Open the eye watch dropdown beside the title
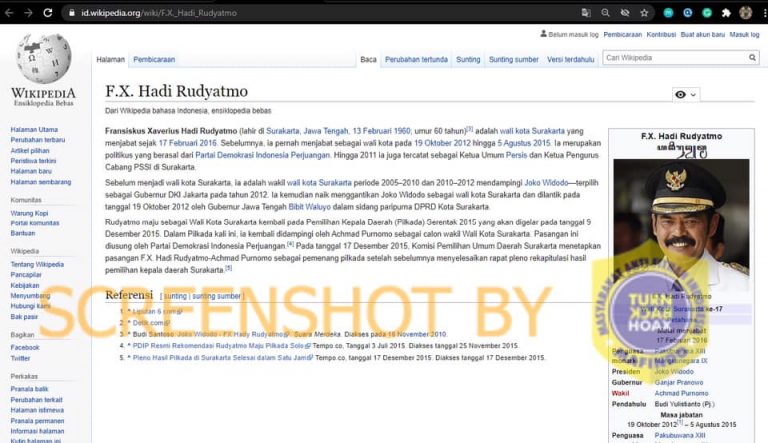Image resolution: width=768 pixels, height=443 pixels. [686, 95]
